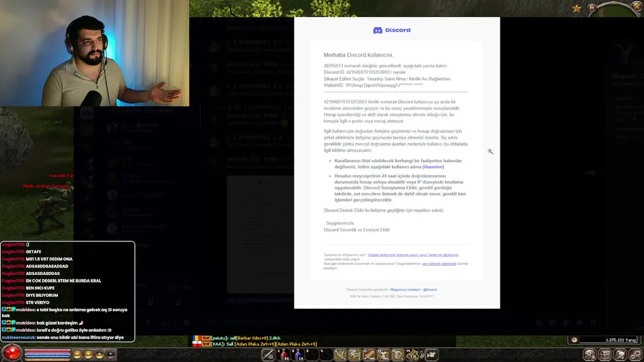Activate the F4 scroll item slot
This screenshot has height=362, width=644.
pyautogui.click(x=413, y=355)
